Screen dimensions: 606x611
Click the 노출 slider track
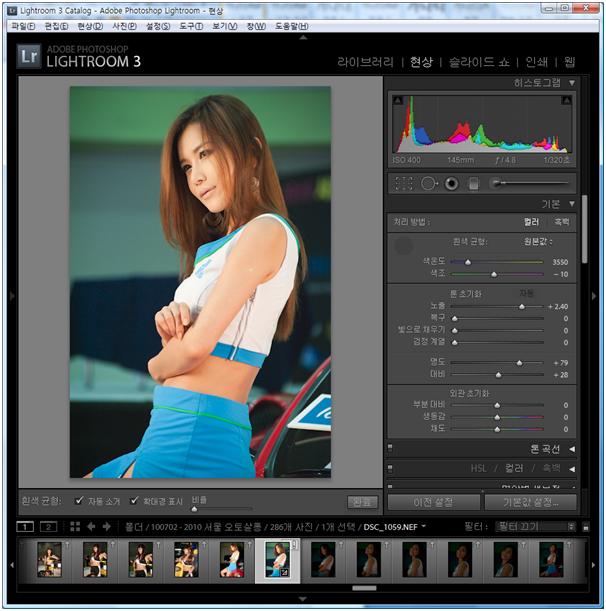tap(497, 307)
